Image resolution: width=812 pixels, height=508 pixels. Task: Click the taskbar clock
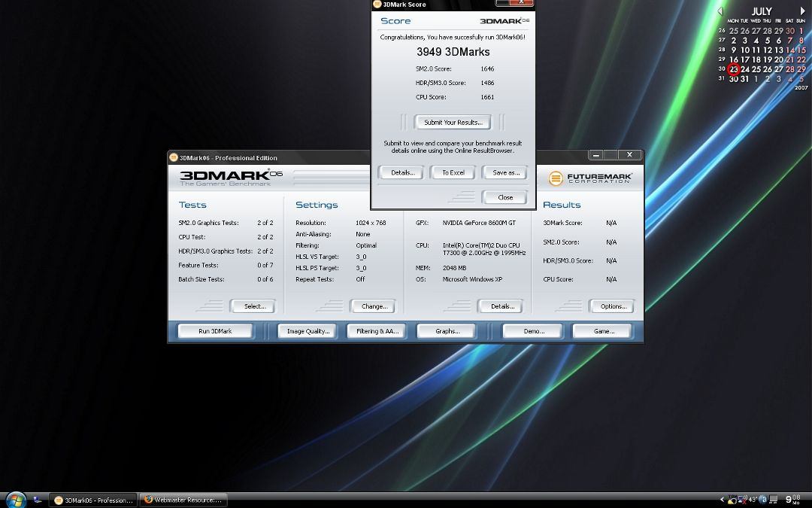[x=793, y=499]
